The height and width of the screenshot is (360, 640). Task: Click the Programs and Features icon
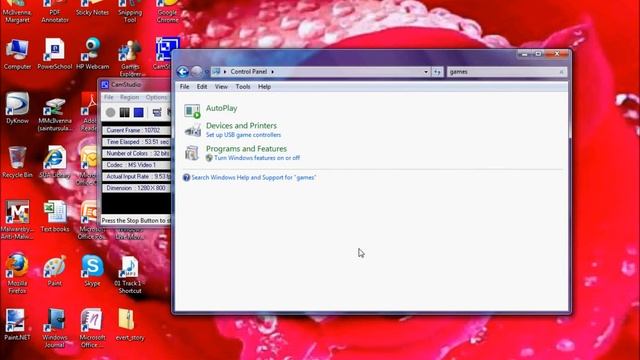(192, 153)
